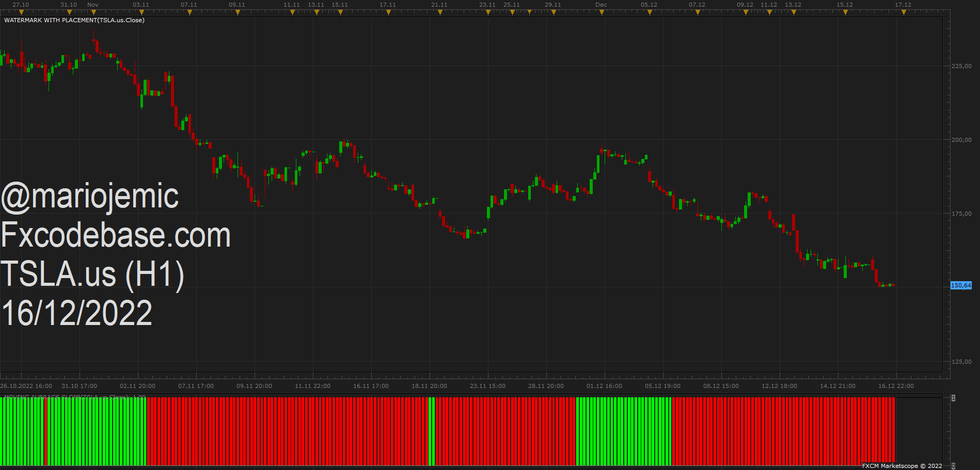Image resolution: width=980 pixels, height=470 pixels.
Task: Click the 09.12 day marker triangle
Action: pyautogui.click(x=746, y=12)
